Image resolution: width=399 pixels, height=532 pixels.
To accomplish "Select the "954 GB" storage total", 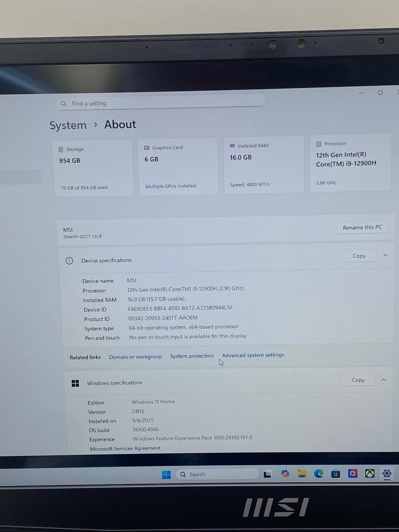I will [x=70, y=161].
